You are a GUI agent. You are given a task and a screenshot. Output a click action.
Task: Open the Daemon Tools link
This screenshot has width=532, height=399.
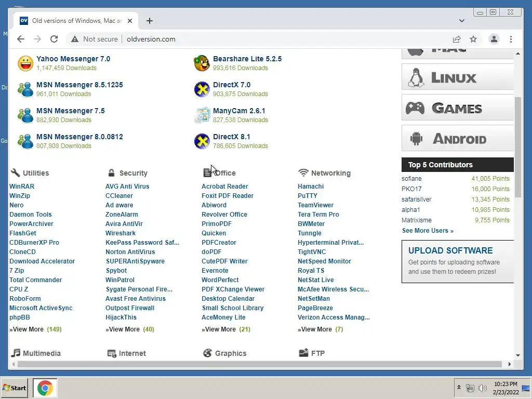[31, 215]
